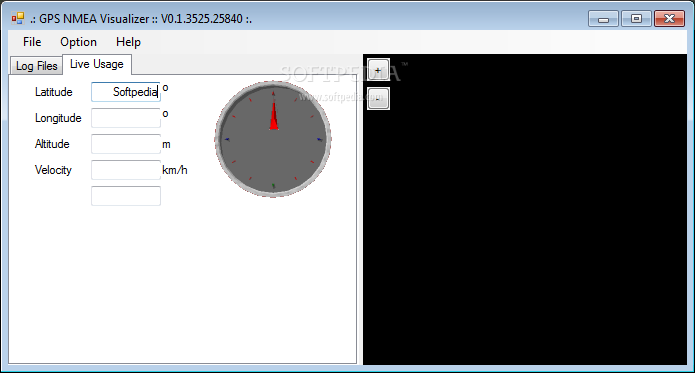Open the File menu

click(x=32, y=42)
